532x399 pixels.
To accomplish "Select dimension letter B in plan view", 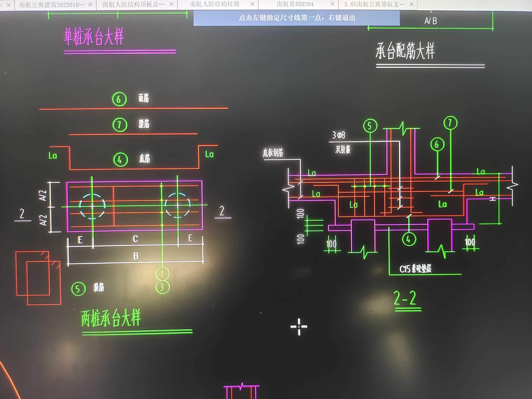I will (136, 256).
